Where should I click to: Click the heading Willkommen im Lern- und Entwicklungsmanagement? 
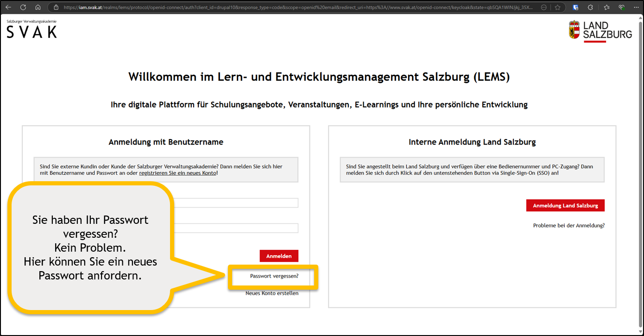tap(319, 77)
